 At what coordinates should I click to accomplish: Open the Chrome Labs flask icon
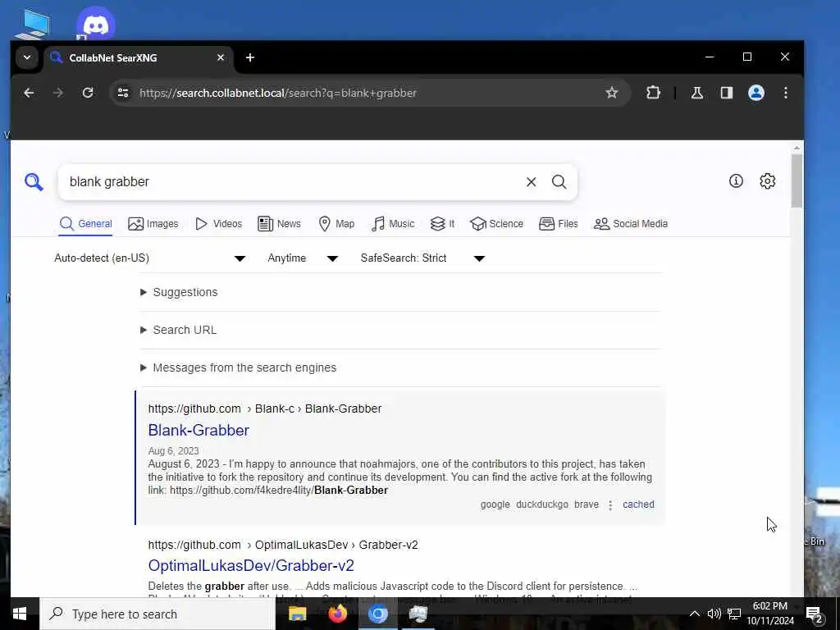pos(697,93)
